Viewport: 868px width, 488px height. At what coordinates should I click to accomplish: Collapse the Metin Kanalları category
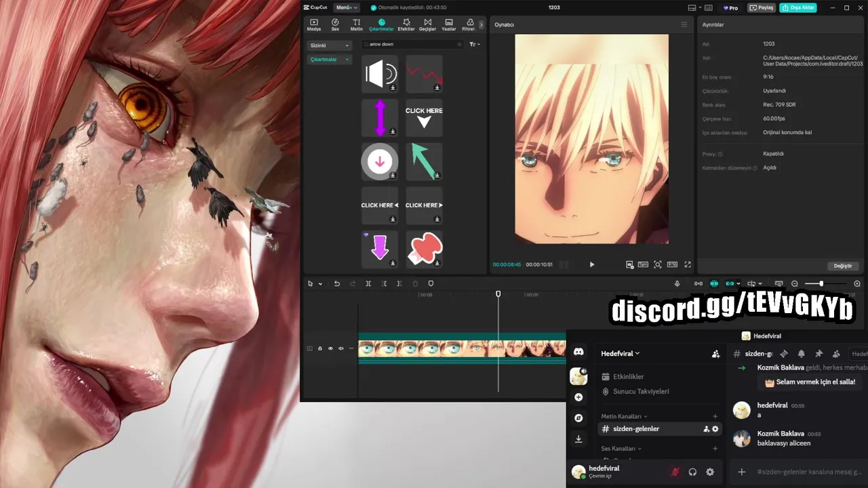click(624, 416)
